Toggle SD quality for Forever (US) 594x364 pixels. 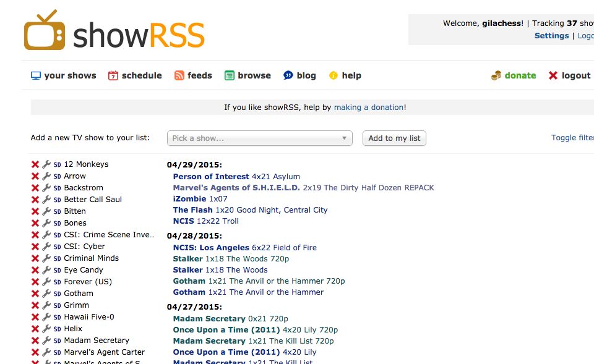tap(57, 282)
